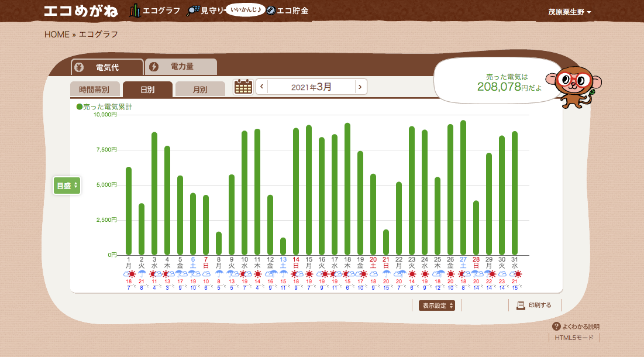This screenshot has width=644, height=357.
Task: Click the green bar for day 27
Action: pos(463,188)
